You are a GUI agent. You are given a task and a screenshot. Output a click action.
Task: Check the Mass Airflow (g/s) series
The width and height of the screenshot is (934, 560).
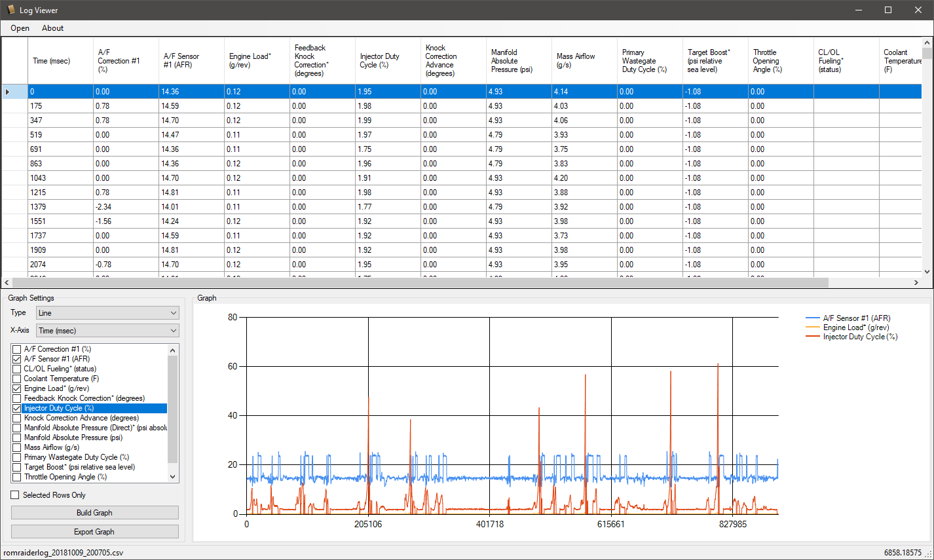17,447
